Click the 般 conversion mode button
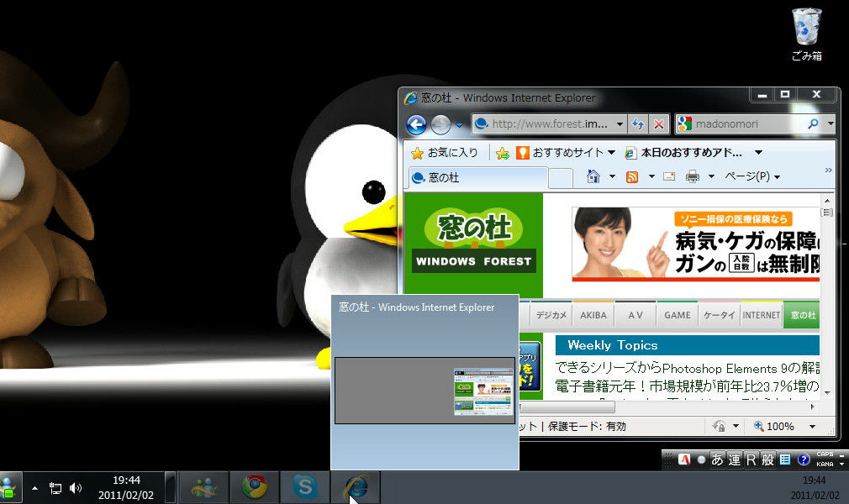The image size is (849, 504). coord(767,459)
